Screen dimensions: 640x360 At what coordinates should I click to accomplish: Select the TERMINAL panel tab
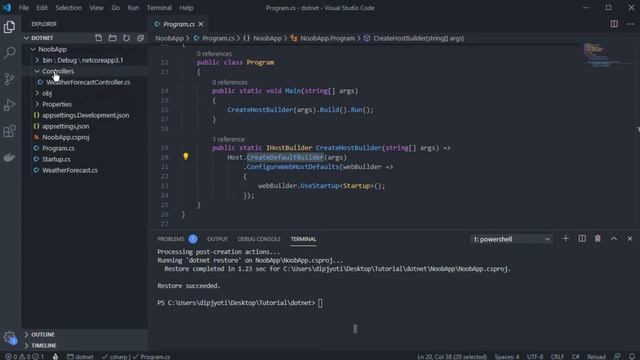303,239
